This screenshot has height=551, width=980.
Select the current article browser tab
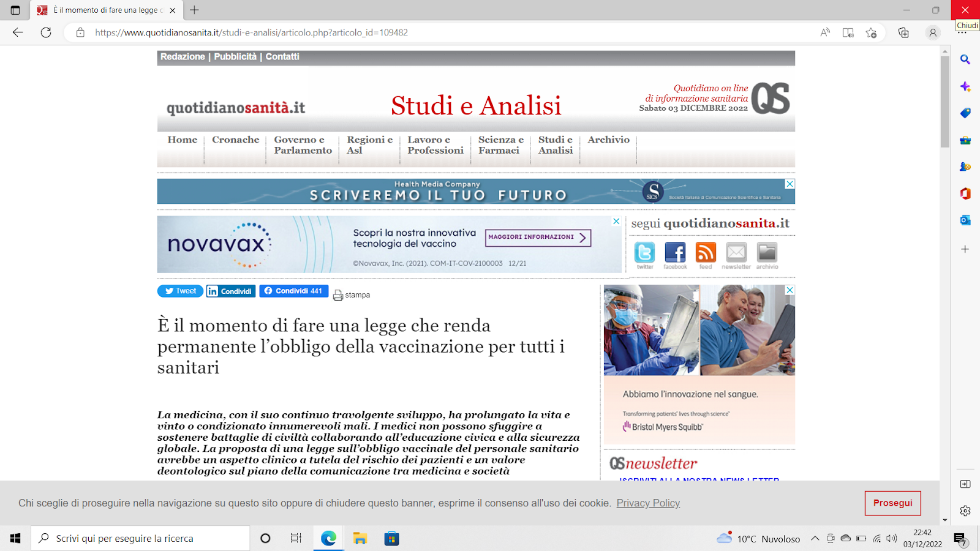(106, 10)
